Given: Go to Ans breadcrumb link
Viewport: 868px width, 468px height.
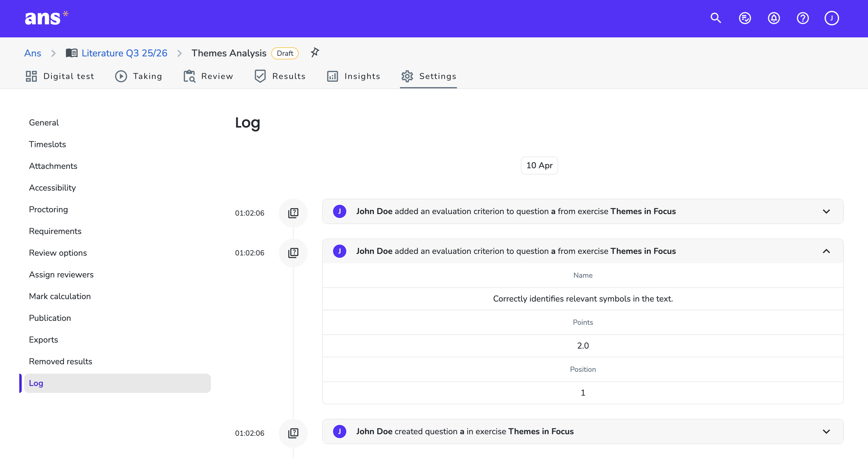Looking at the screenshot, I should click(x=33, y=53).
